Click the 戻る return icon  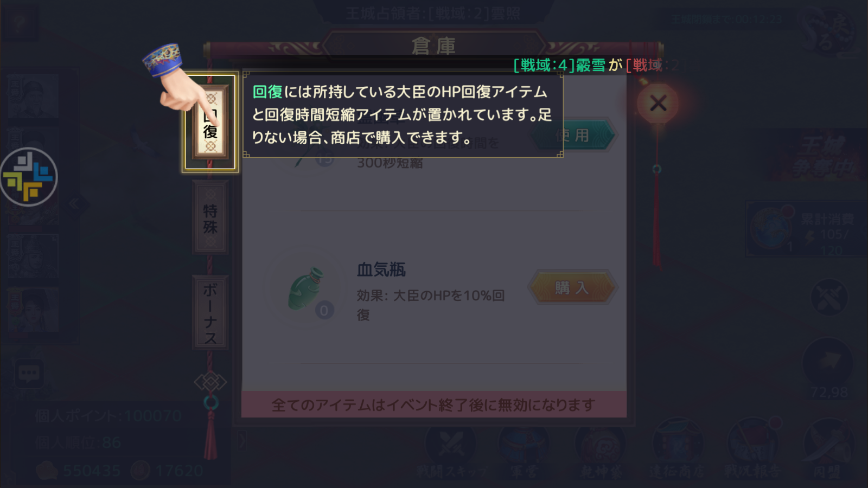828,34
